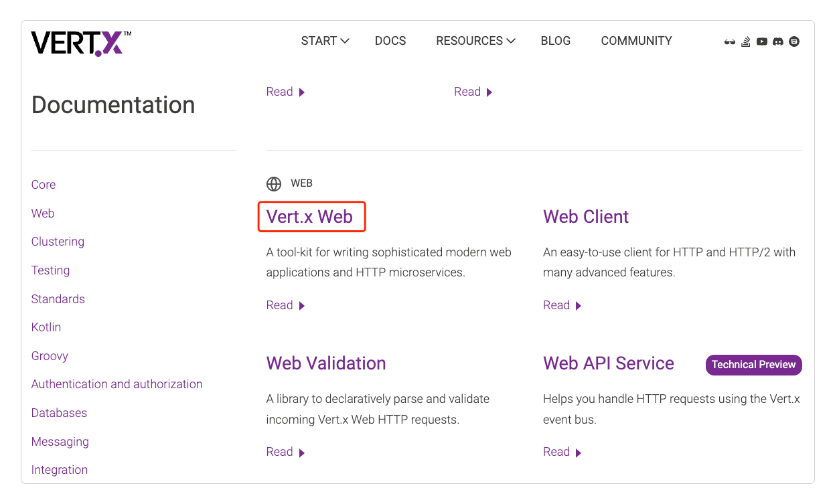Click the Technical Preview badge
This screenshot has width=835, height=504.
click(753, 365)
